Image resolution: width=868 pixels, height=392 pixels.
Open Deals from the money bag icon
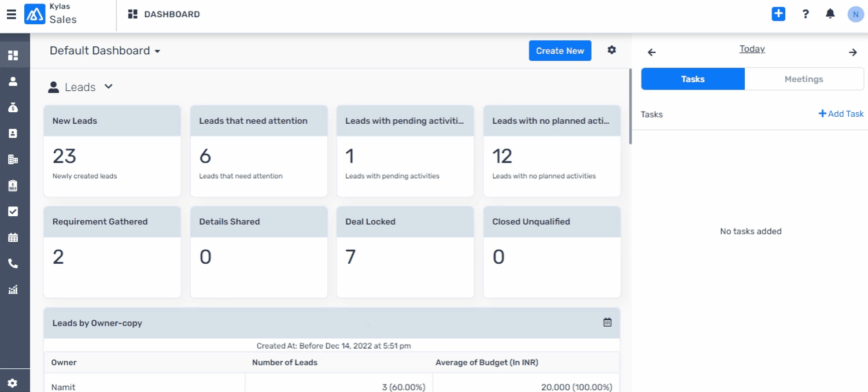13,108
